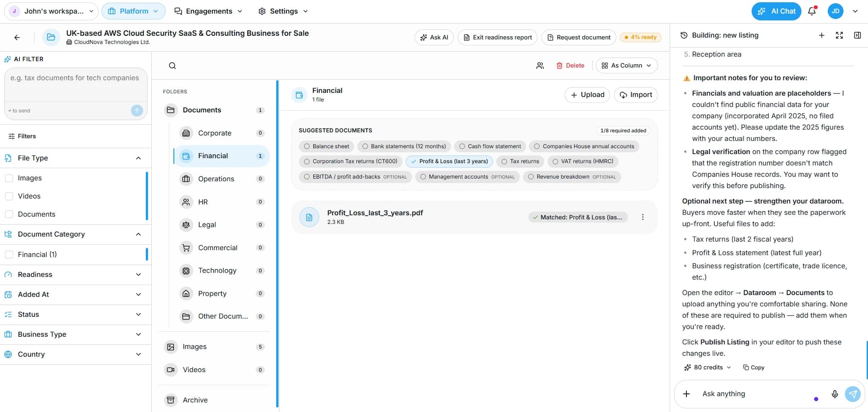Click Exit readiness report button
The width and height of the screenshot is (868, 412).
[498, 38]
